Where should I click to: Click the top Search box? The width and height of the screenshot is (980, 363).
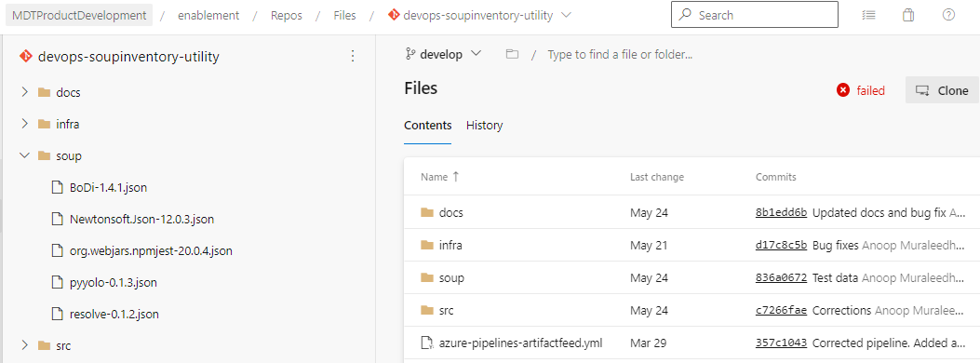pos(755,15)
